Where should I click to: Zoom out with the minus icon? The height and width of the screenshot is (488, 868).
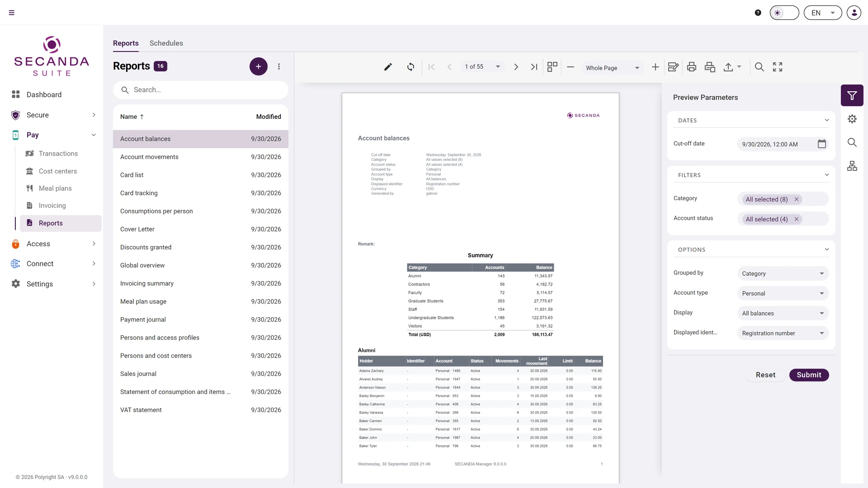(571, 67)
